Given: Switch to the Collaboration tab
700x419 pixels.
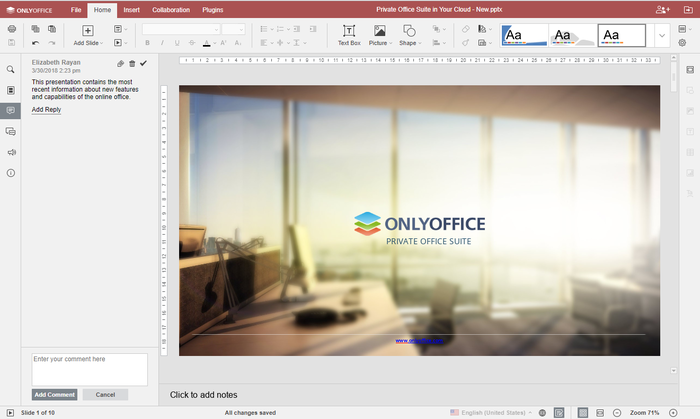Looking at the screenshot, I should [171, 10].
